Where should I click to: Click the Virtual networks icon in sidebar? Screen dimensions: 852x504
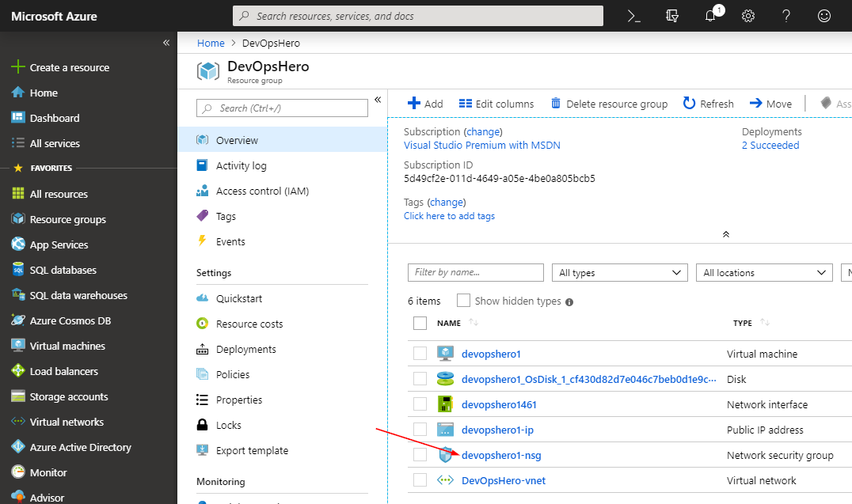tap(18, 422)
